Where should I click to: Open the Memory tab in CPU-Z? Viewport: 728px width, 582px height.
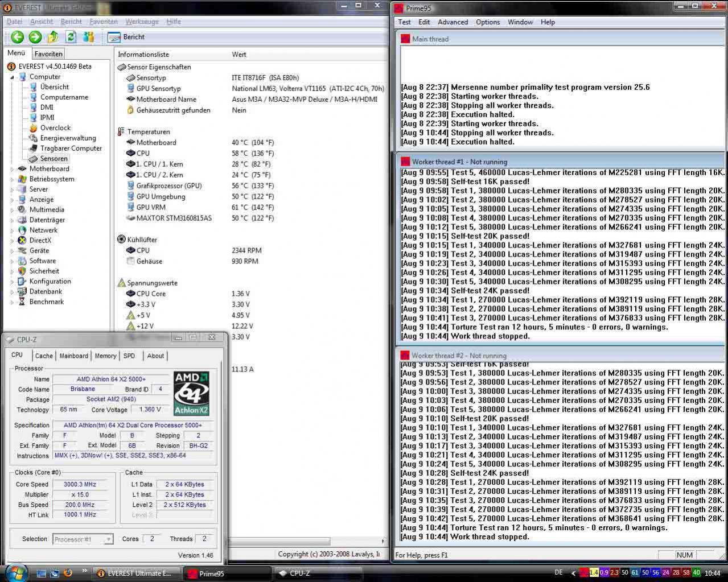click(x=106, y=356)
